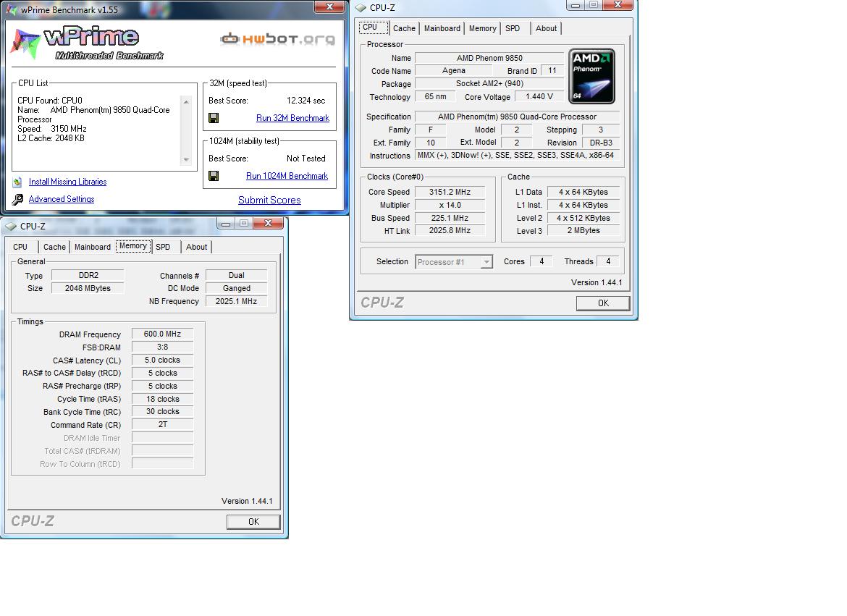The width and height of the screenshot is (847, 616).
Task: Click the Command Rate 2T value
Action: (x=162, y=425)
